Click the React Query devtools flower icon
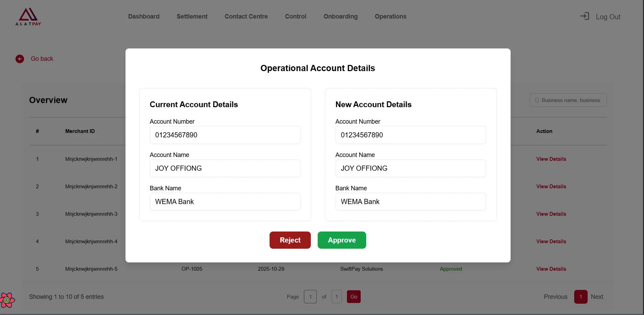This screenshot has height=315, width=644. click(7, 300)
